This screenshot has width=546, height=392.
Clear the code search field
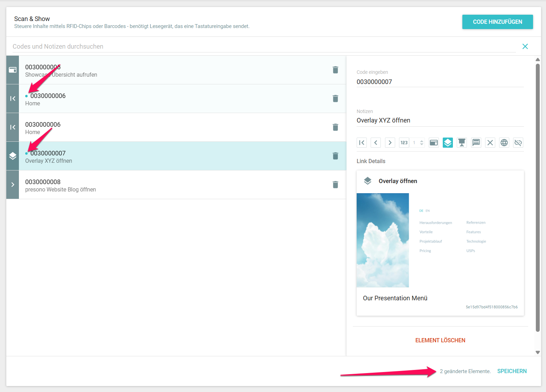point(525,47)
